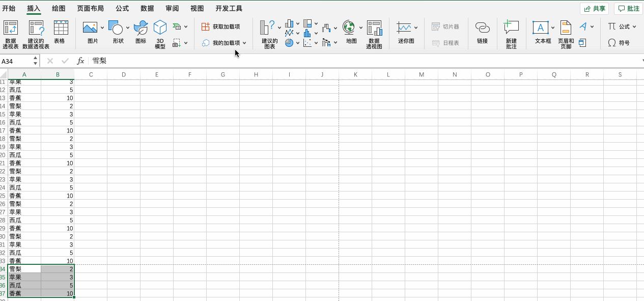Open the 数据 menu tab

point(147,8)
